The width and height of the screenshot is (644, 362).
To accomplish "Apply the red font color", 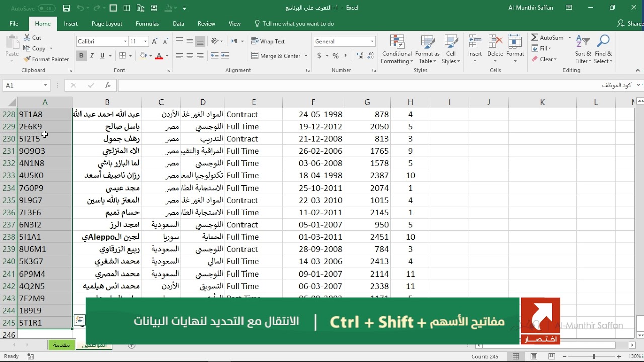I will coord(159,56).
